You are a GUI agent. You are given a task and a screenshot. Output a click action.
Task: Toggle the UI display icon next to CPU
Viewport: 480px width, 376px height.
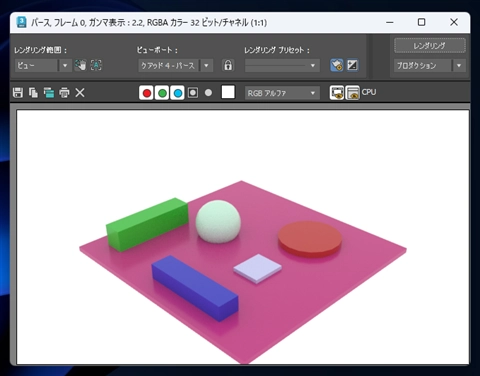point(352,93)
